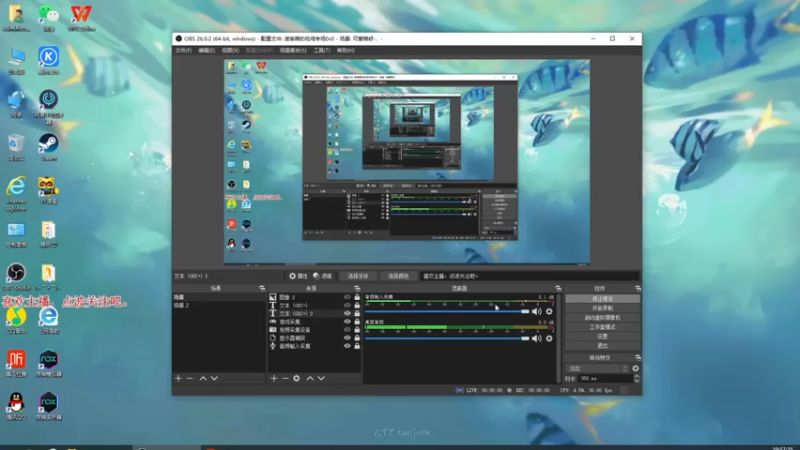Open WeChat desktop icon

(48, 18)
